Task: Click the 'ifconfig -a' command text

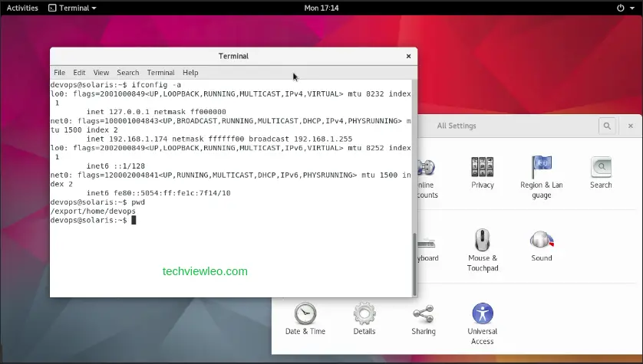Action: pos(157,85)
